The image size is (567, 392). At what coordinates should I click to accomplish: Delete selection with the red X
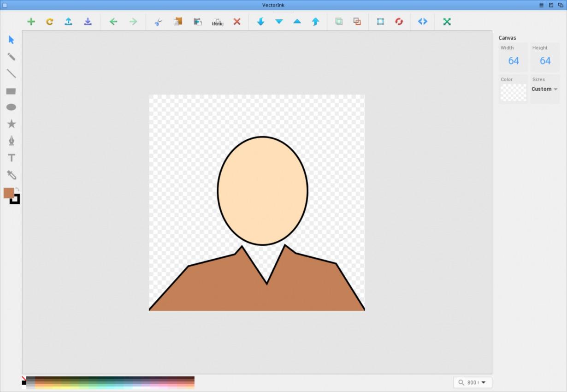(x=237, y=22)
